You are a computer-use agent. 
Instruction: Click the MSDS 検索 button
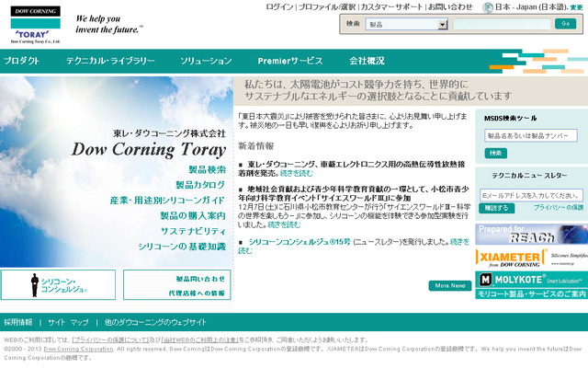pos(495,154)
